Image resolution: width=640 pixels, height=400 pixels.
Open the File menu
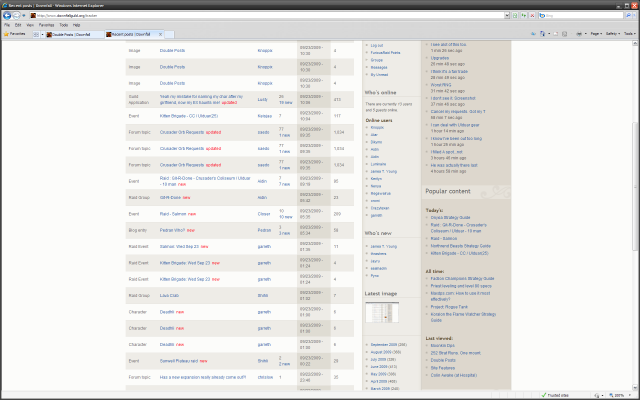coord(7,25)
